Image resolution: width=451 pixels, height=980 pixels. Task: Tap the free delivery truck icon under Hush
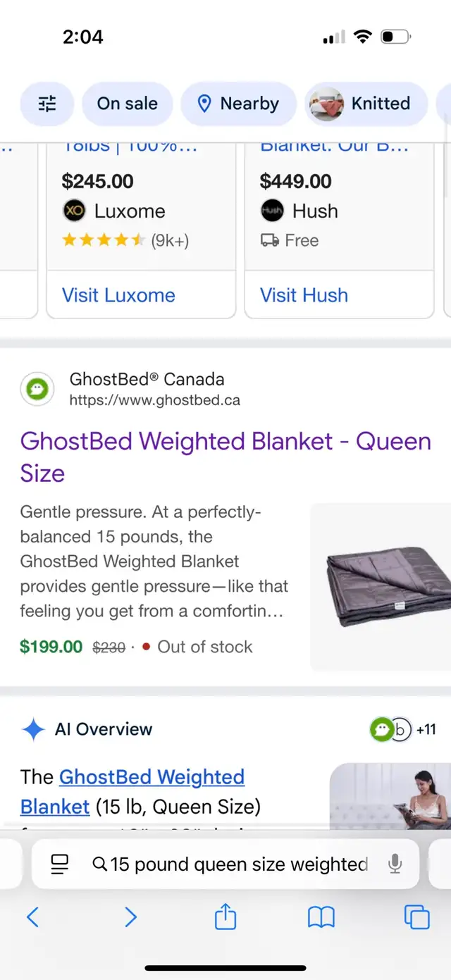pos(271,240)
